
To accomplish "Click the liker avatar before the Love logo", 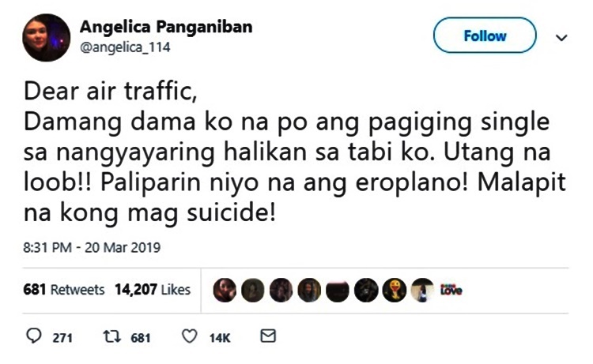I will coord(422,290).
